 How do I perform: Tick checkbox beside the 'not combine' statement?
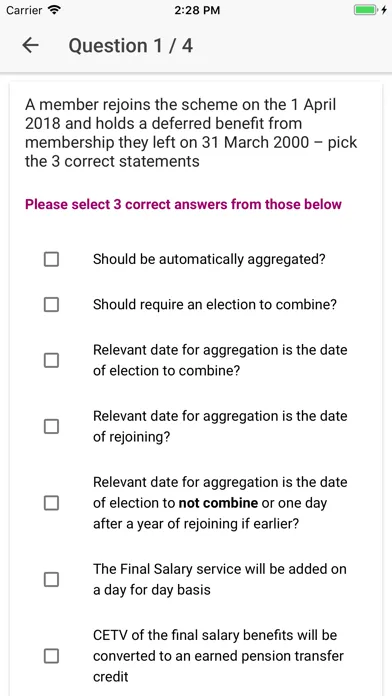point(51,503)
